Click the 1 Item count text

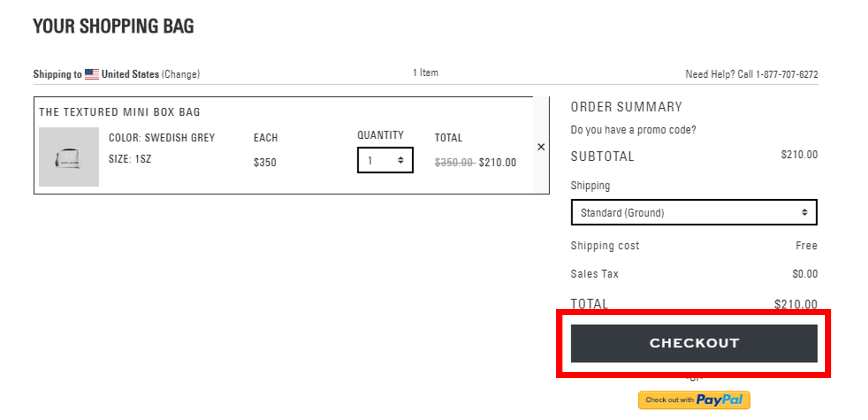point(425,72)
